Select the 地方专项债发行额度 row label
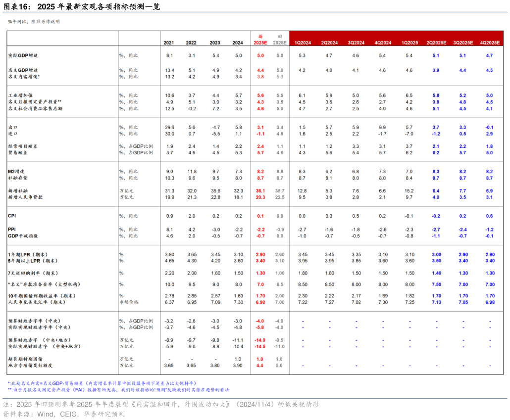The height and width of the screenshot is (420, 510). pos(30,366)
